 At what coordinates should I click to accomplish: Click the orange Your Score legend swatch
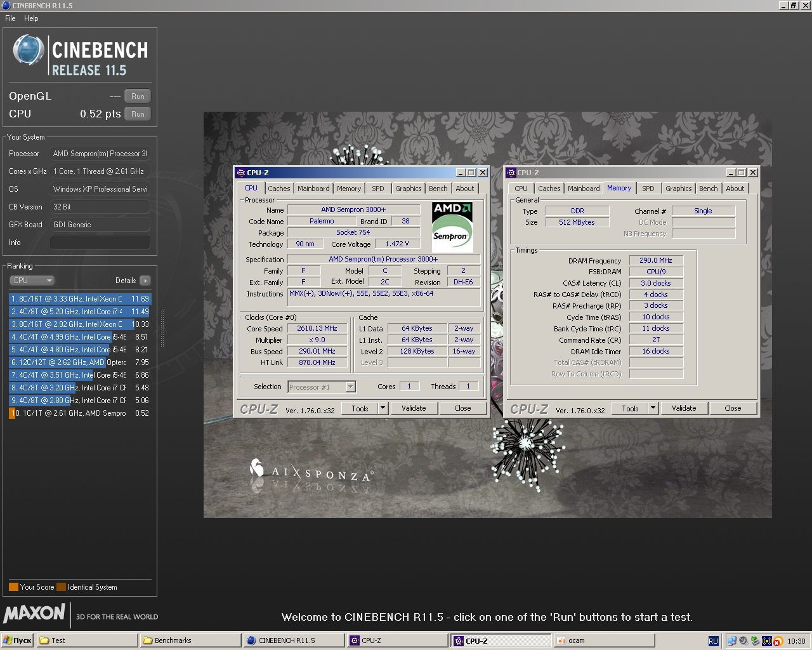(13, 587)
